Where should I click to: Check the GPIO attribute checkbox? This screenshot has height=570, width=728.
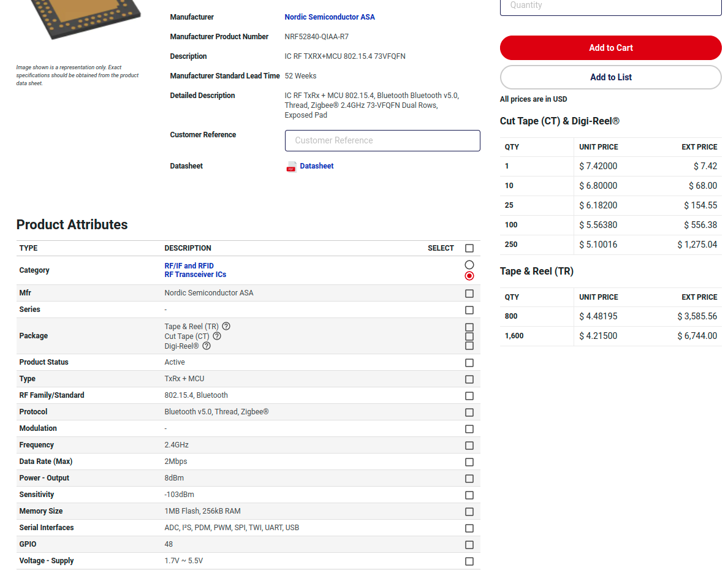(469, 545)
